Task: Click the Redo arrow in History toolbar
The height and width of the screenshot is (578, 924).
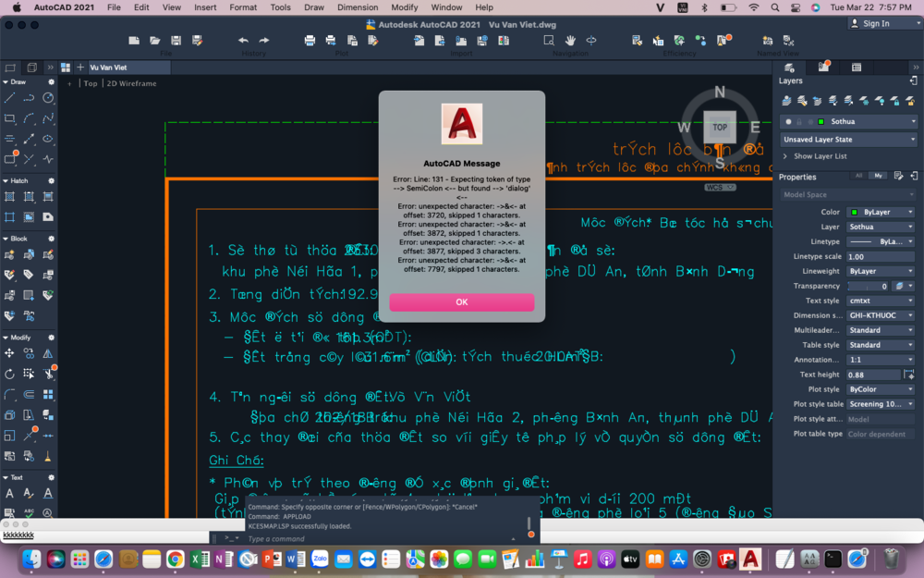Action: 264,40
